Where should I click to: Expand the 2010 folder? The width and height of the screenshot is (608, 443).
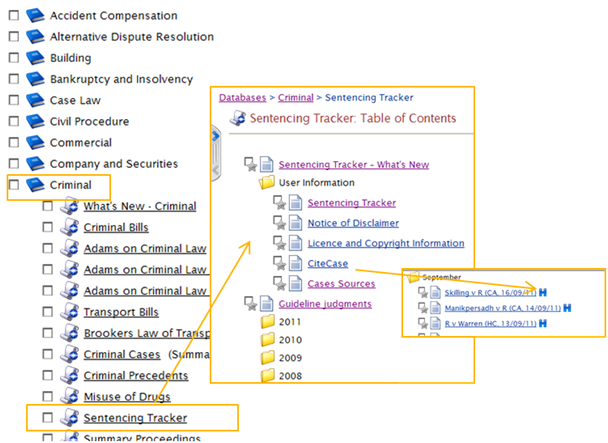(x=268, y=339)
